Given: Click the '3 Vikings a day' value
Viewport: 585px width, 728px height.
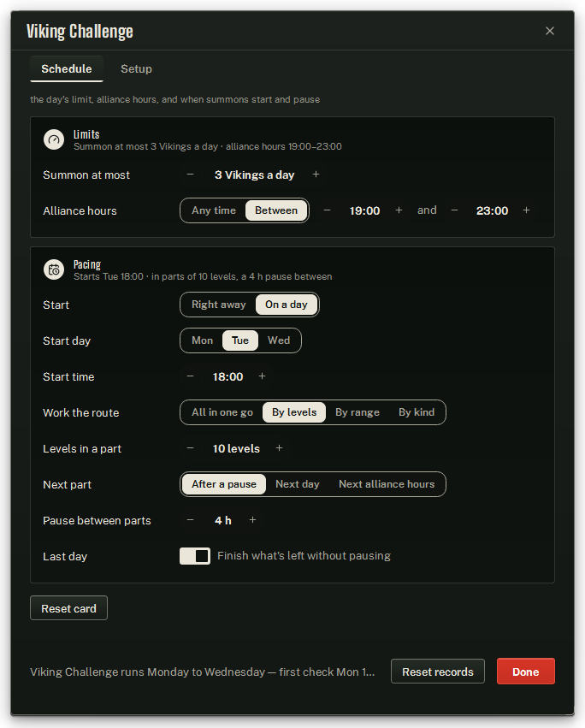Looking at the screenshot, I should pos(254,175).
